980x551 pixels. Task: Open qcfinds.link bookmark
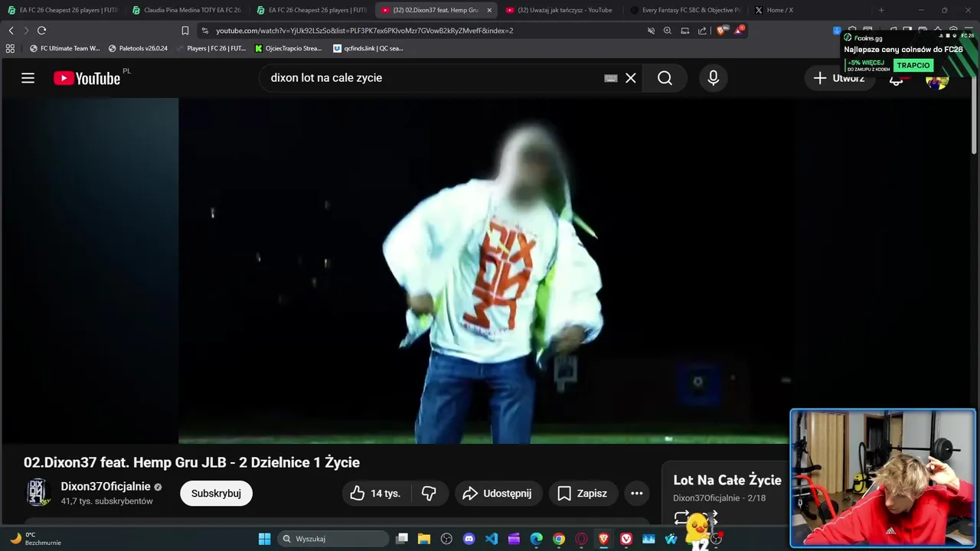tap(368, 48)
